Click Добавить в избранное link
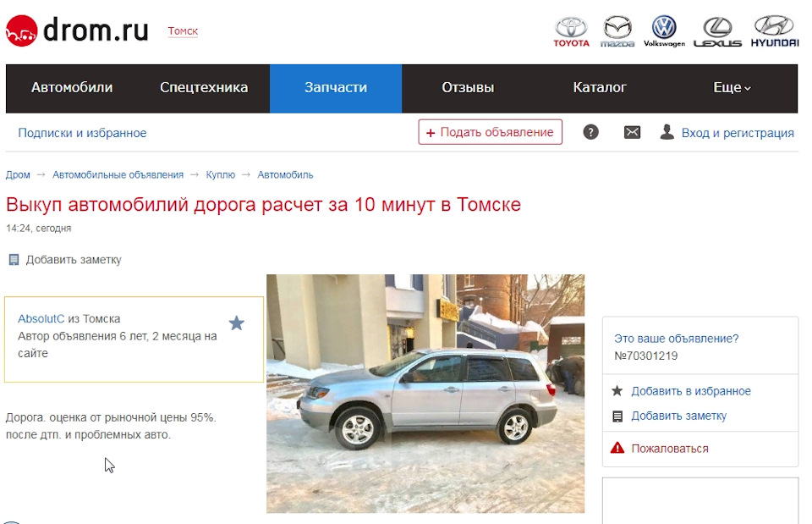The width and height of the screenshot is (812, 524). [x=691, y=391]
